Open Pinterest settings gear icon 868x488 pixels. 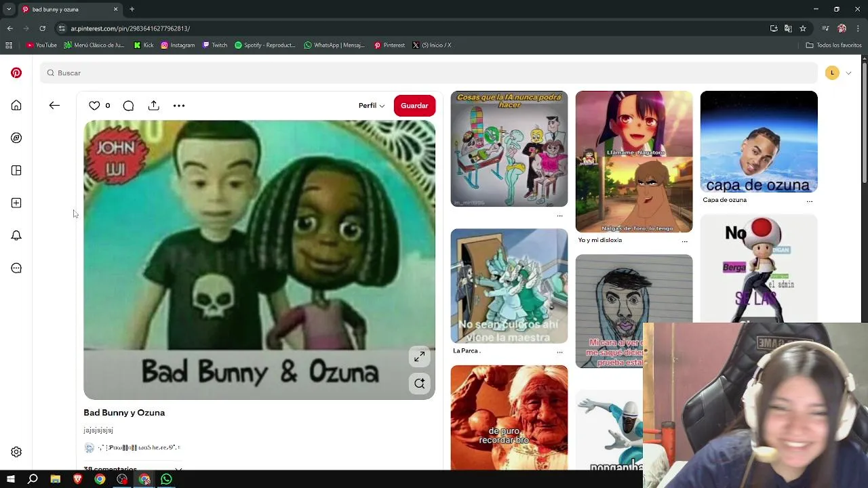click(16, 452)
